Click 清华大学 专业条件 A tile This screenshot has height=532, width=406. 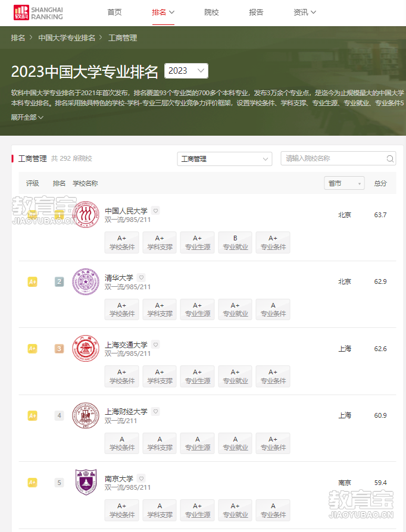coord(273,309)
